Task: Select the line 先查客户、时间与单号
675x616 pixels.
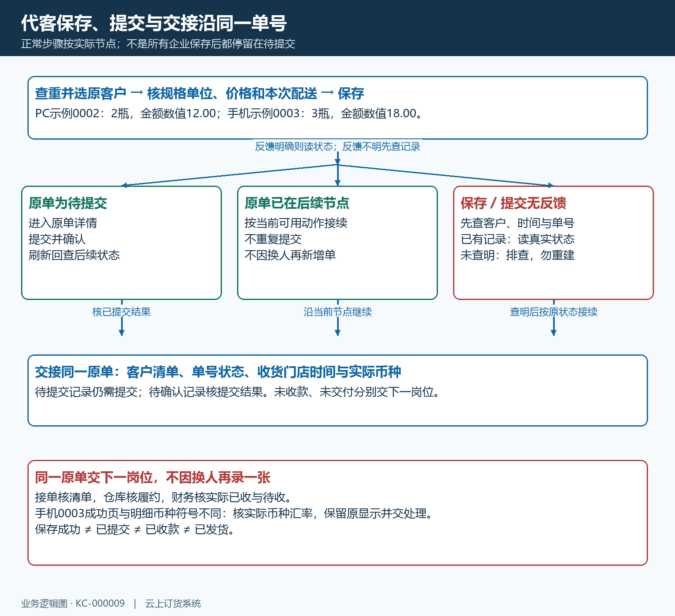Action: 518,223
